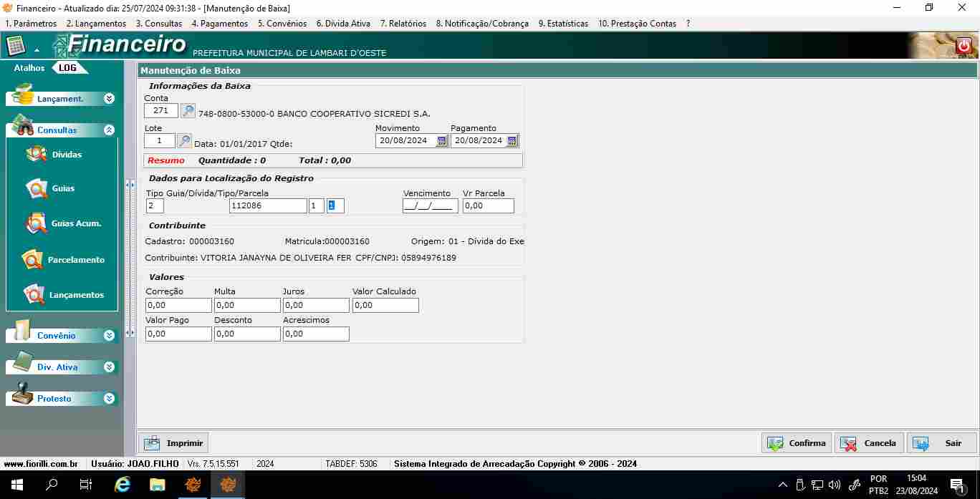Expand the Convênio sidebar group
The height and width of the screenshot is (499, 980).
coord(109,335)
